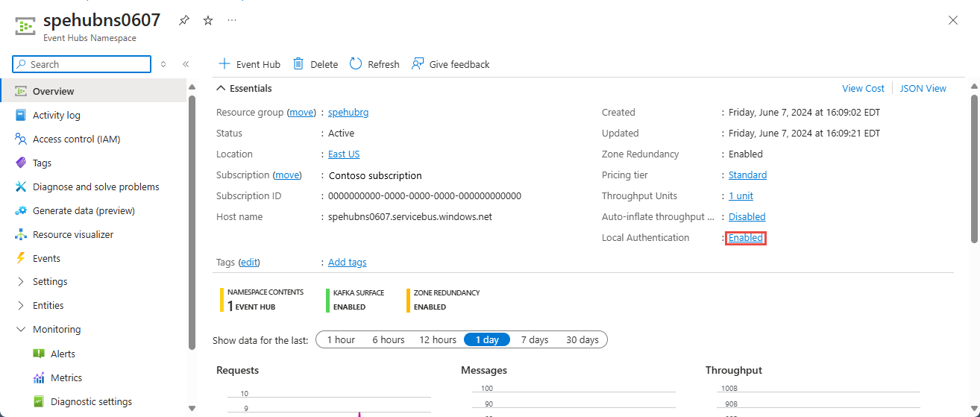Open the Activity log menu item

point(56,116)
